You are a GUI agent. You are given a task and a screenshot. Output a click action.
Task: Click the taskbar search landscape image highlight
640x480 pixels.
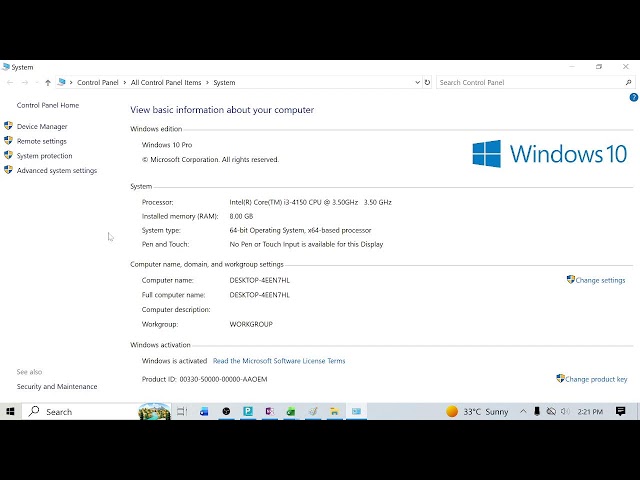[x=155, y=411]
